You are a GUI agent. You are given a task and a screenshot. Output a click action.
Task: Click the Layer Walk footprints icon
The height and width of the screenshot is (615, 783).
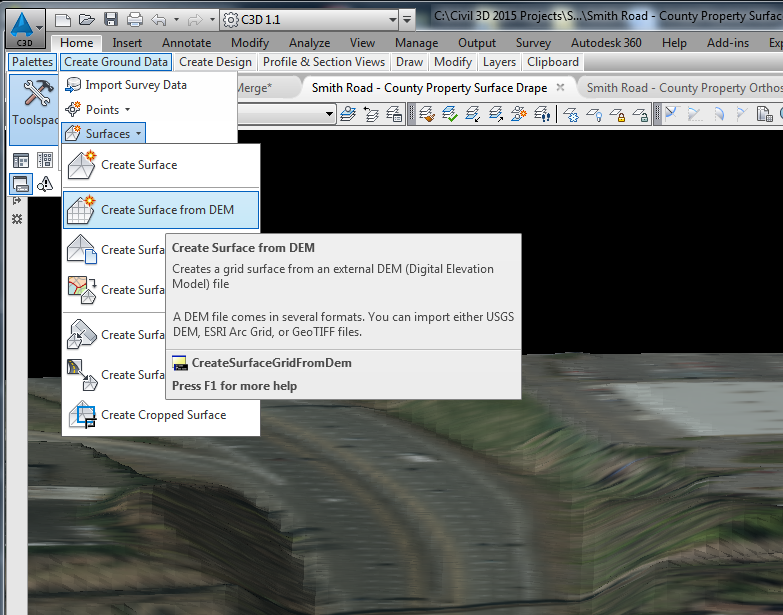[x=542, y=114]
